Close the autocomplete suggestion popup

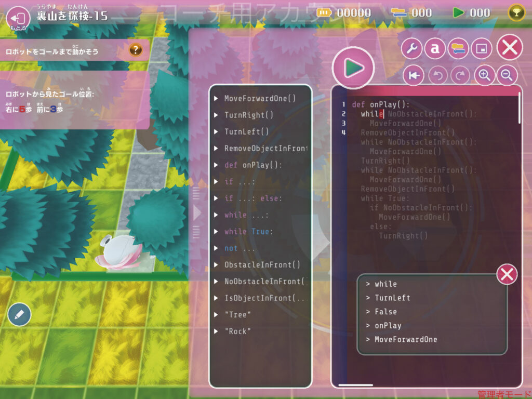coord(507,274)
